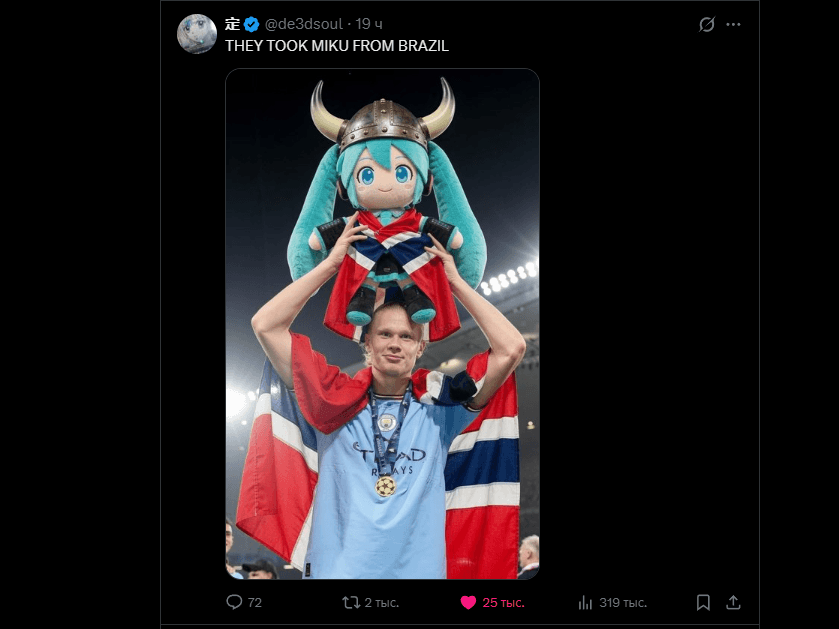Open the three-dot more options menu
The height and width of the screenshot is (629, 839).
pyautogui.click(x=733, y=24)
